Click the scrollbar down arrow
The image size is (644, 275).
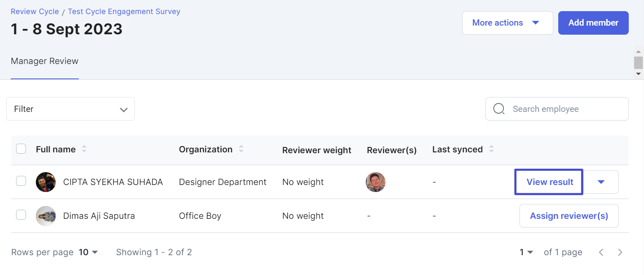638,74
